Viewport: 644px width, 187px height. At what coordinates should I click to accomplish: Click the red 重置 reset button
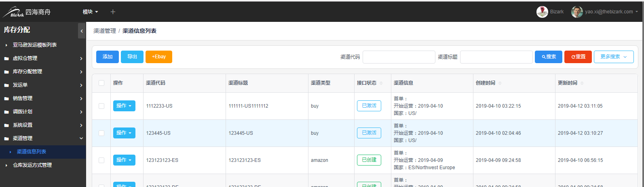click(578, 57)
